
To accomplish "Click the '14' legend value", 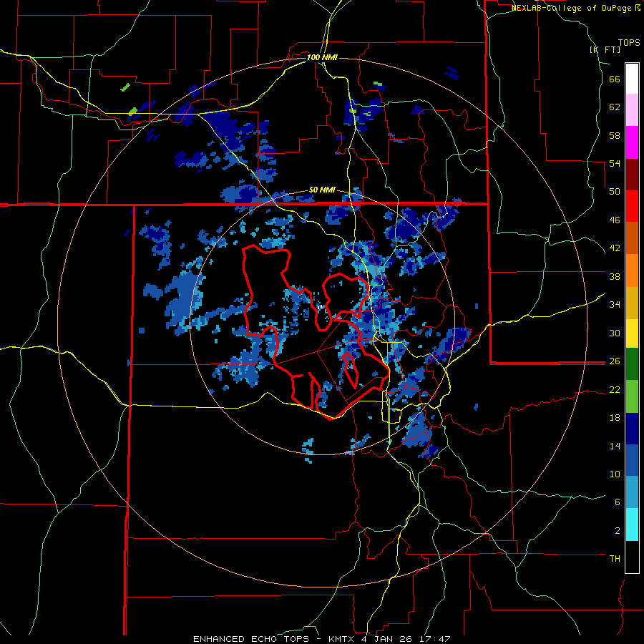I will pos(615,446).
